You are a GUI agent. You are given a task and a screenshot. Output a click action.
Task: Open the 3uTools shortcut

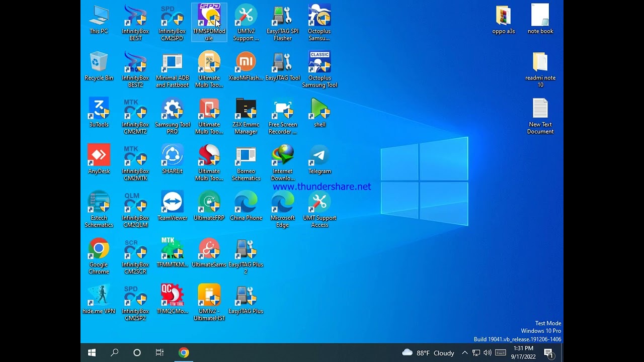[99, 113]
